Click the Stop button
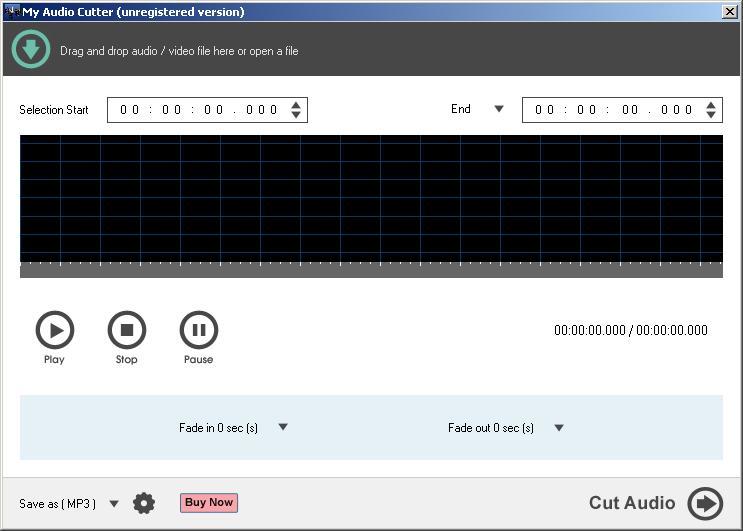Screen dimensions: 743x531 127,330
